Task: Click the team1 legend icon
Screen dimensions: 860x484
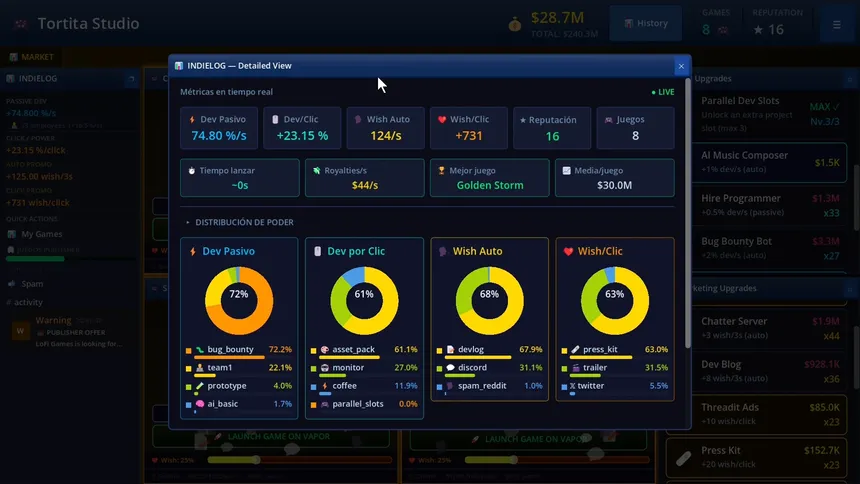Action: [x=200, y=368]
